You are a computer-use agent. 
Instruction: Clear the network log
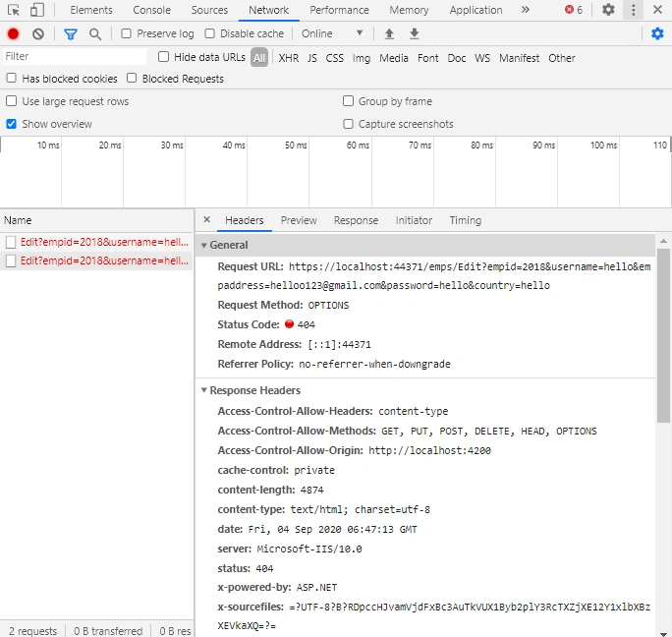[38, 33]
